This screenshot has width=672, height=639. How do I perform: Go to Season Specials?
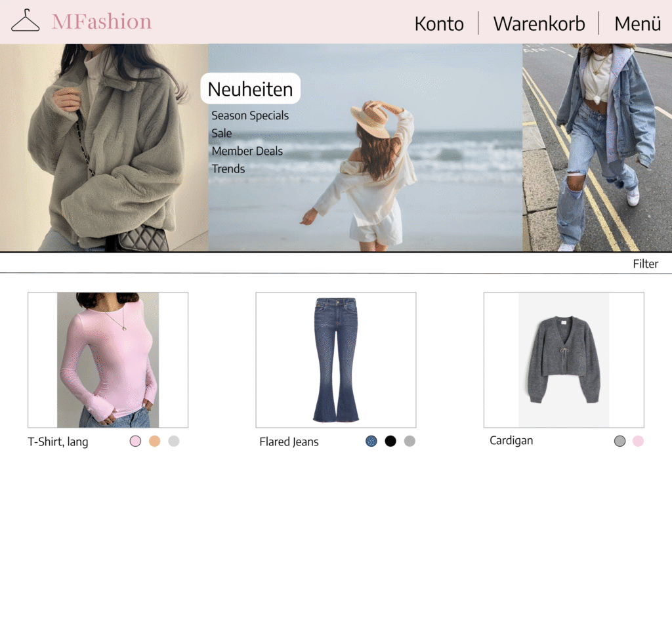pos(250,115)
